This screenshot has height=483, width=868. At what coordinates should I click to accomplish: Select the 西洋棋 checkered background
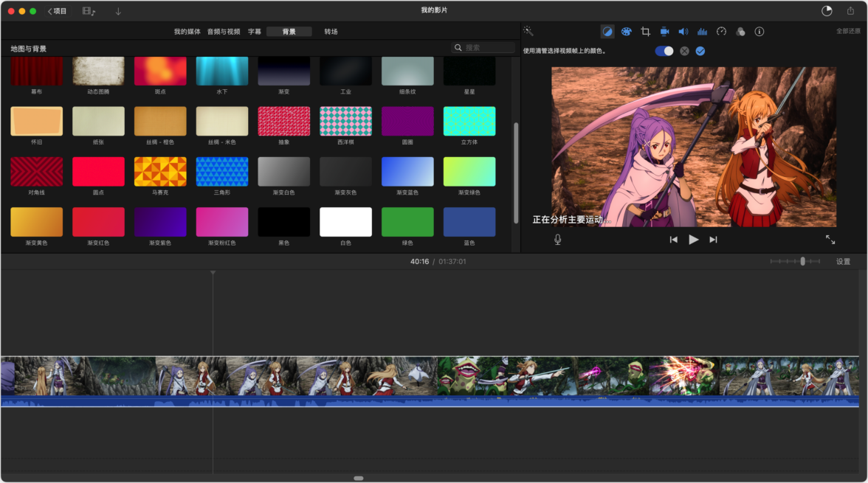click(x=345, y=121)
